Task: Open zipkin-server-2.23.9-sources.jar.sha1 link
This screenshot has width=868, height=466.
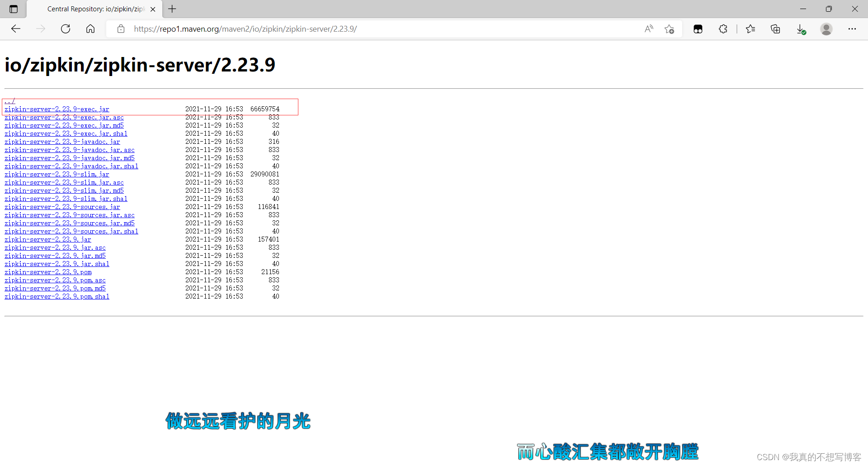Action: tap(71, 231)
